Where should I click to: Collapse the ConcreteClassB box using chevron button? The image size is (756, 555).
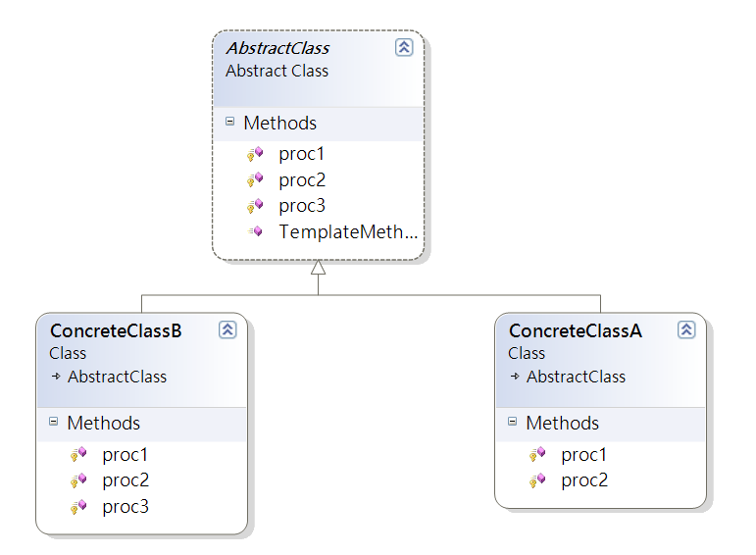(227, 330)
